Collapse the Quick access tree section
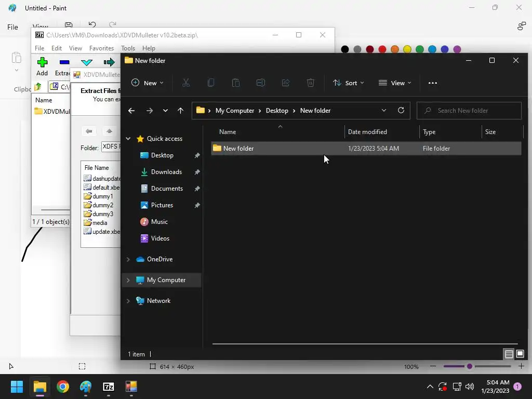 point(128,138)
